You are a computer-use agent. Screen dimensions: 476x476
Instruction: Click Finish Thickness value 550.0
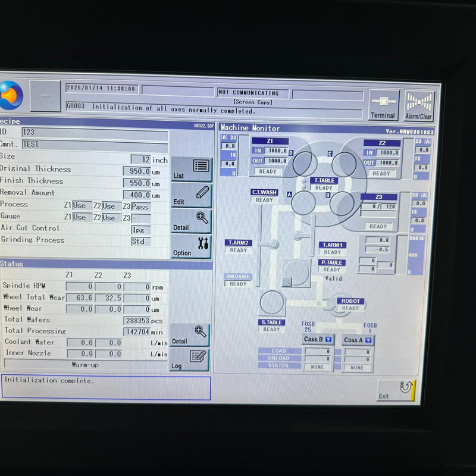(137, 183)
